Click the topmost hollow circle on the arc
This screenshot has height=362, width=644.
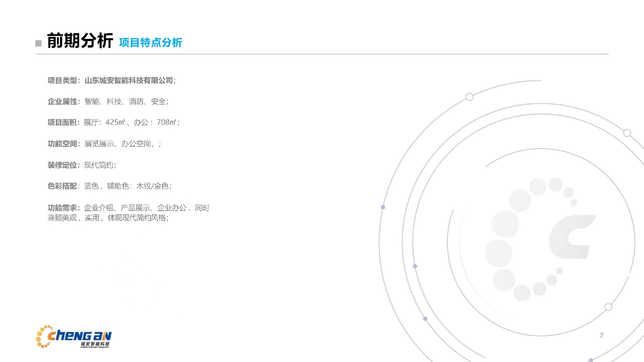tap(469, 97)
